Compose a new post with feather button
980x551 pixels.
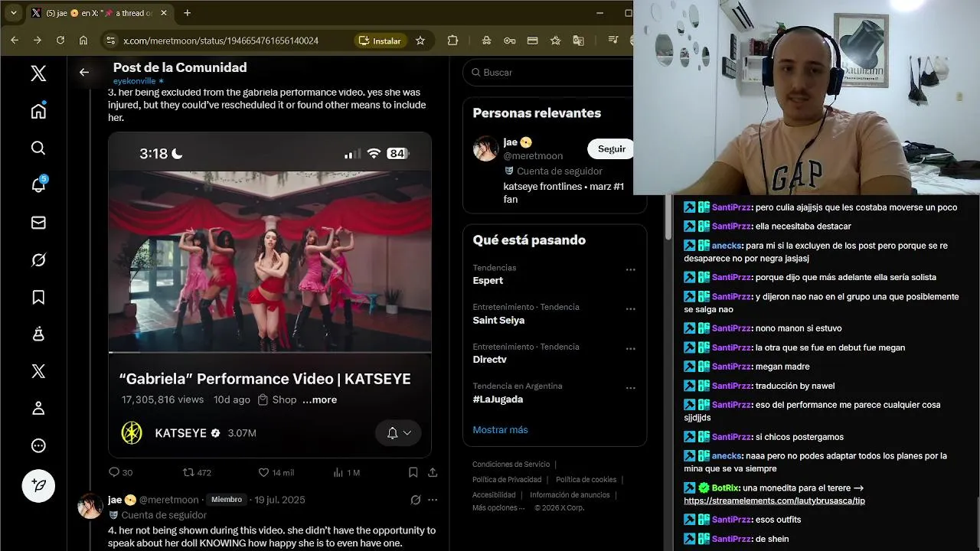tap(38, 485)
